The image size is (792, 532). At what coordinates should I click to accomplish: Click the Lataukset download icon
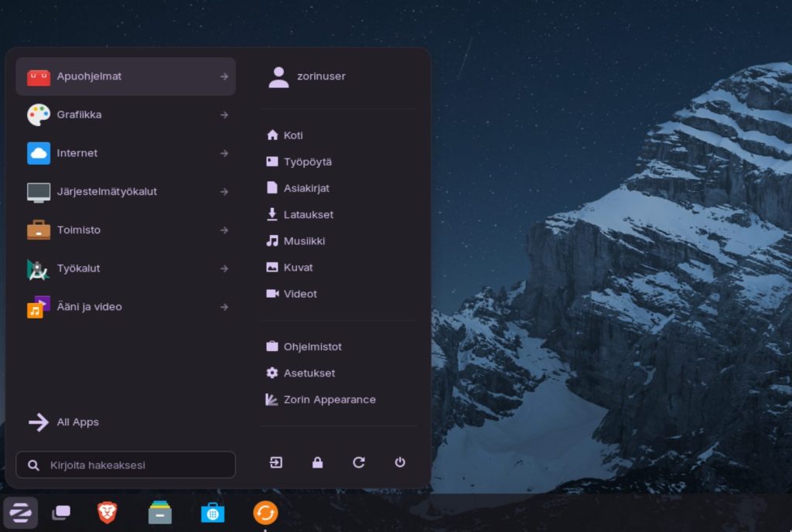click(x=271, y=214)
